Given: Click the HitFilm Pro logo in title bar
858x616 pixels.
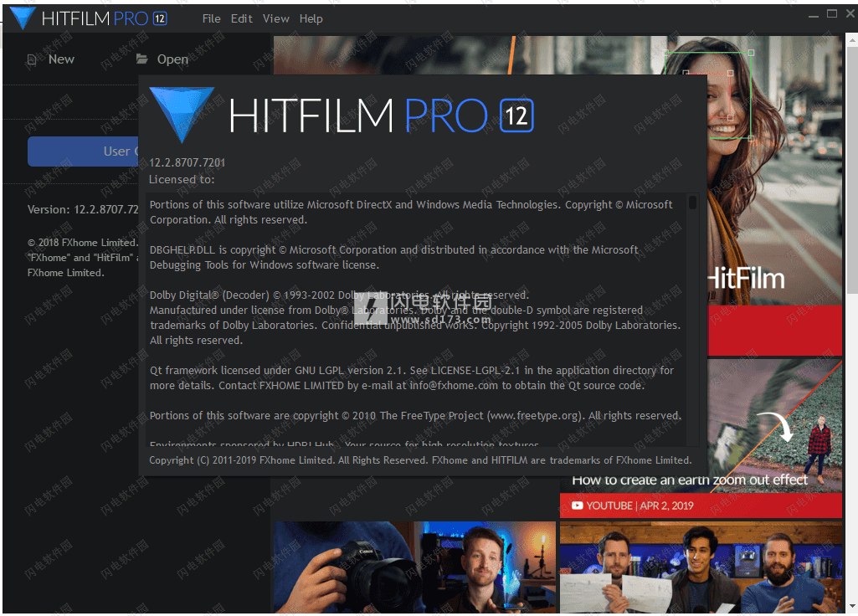Looking at the screenshot, I should click(90, 18).
